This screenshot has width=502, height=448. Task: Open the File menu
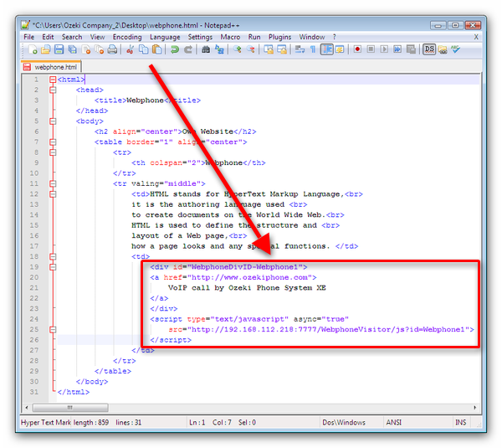[x=28, y=37]
